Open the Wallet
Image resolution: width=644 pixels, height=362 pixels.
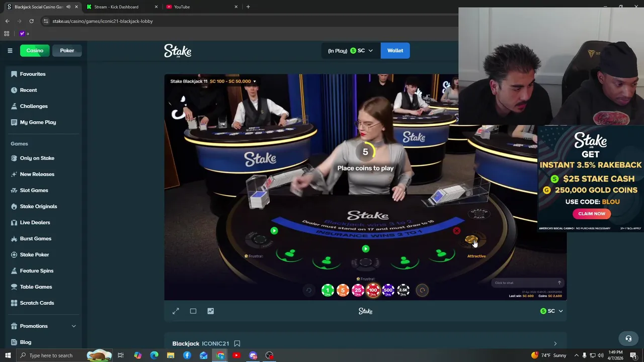click(395, 50)
